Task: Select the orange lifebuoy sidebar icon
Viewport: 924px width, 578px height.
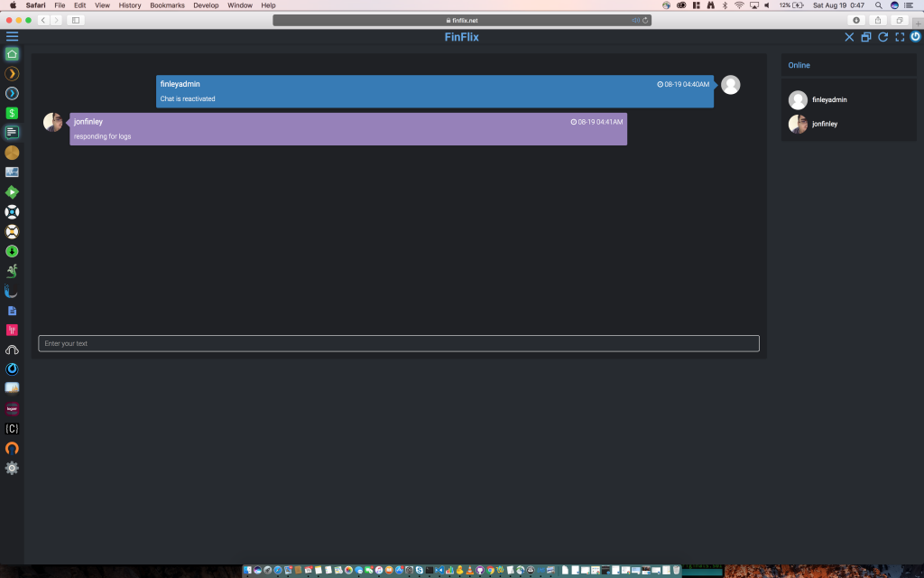Action: [12, 231]
